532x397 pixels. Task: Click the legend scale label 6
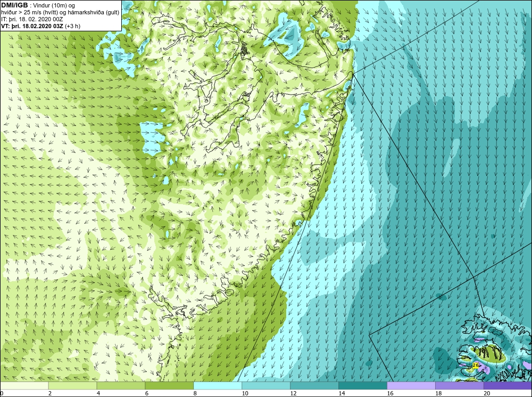[147, 393]
